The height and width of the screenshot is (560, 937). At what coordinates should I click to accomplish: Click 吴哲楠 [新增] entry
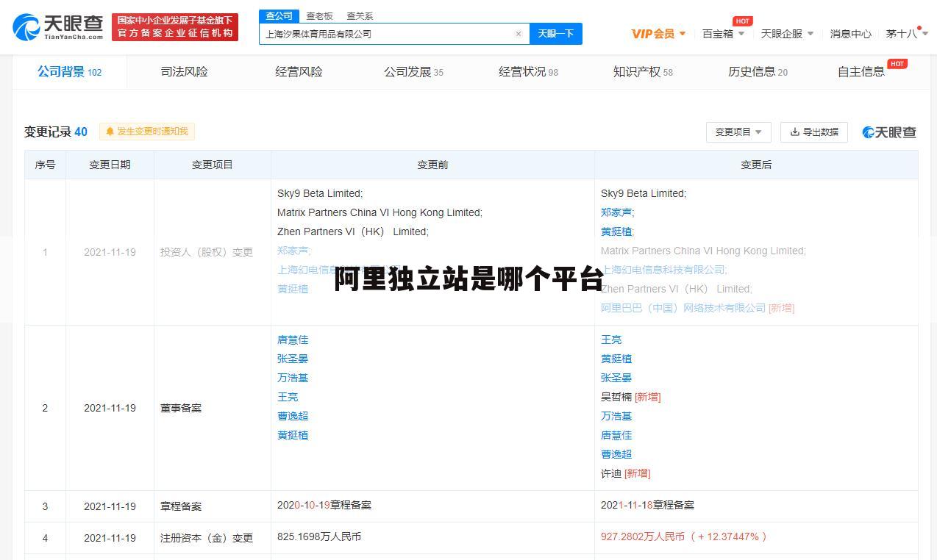click(x=630, y=397)
